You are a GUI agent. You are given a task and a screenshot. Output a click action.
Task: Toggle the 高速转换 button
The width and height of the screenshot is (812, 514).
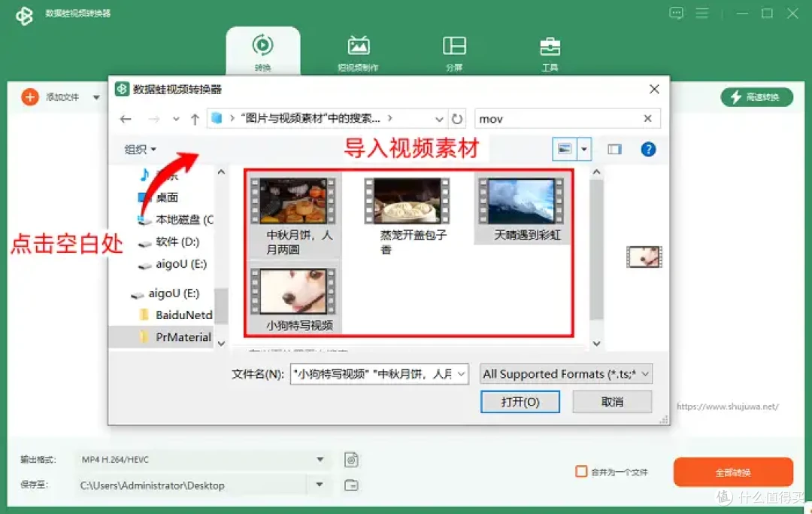click(756, 97)
